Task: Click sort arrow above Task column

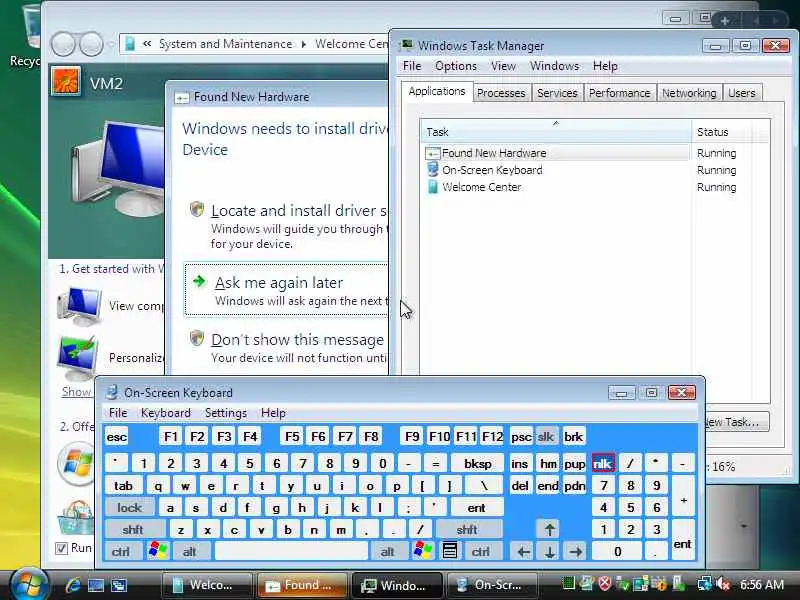Action: point(556,123)
